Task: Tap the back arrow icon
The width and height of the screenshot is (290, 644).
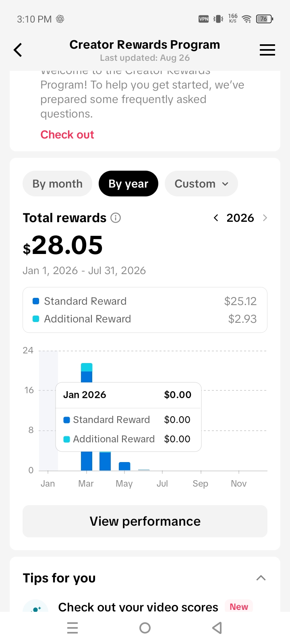Action: (18, 50)
